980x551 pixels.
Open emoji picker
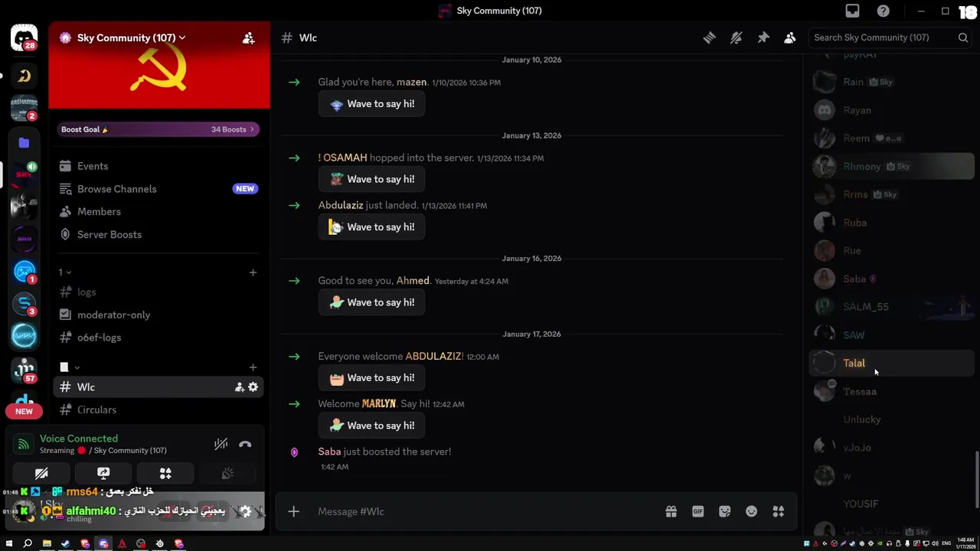tap(751, 511)
